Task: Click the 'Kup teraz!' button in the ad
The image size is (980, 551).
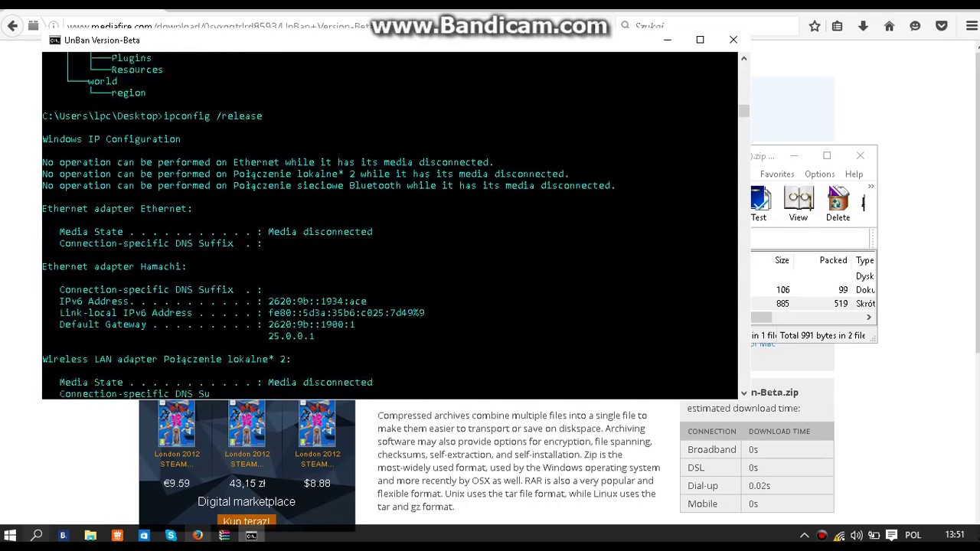Action: 247,521
